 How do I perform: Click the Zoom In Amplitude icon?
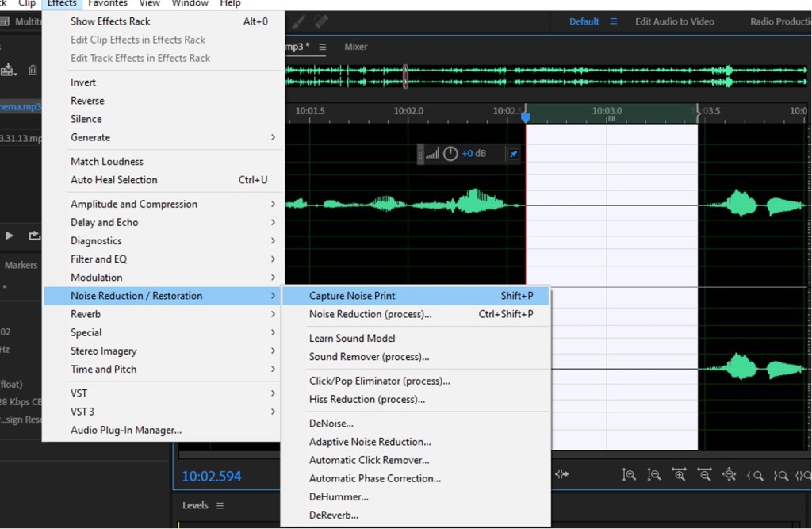tap(629, 475)
